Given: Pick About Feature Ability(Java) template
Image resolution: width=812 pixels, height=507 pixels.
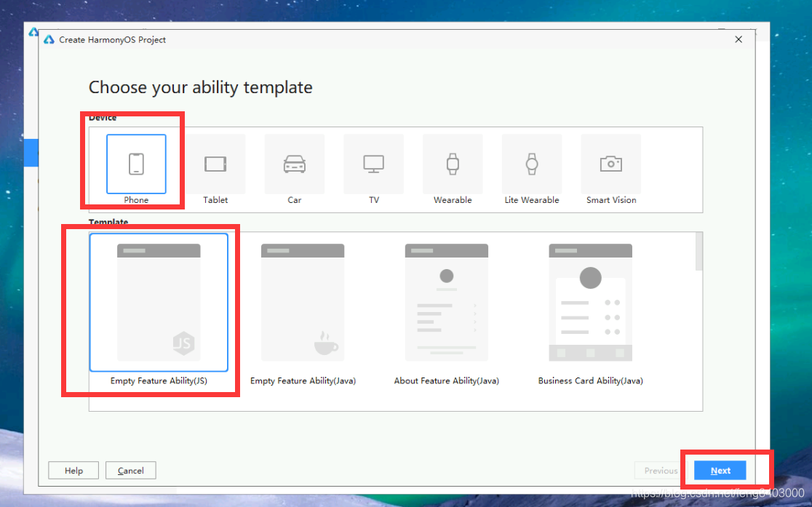Looking at the screenshot, I should [447, 303].
